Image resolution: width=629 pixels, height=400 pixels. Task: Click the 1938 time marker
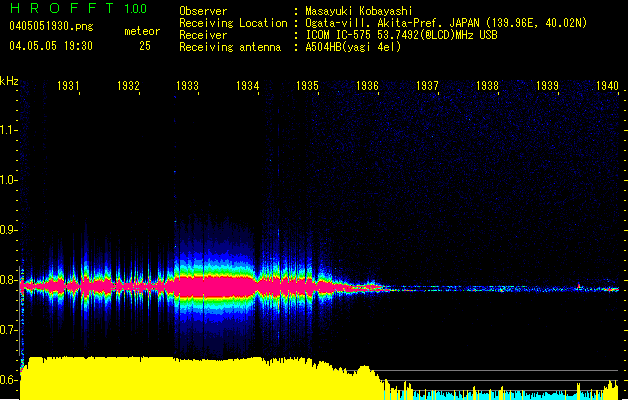tap(487, 85)
